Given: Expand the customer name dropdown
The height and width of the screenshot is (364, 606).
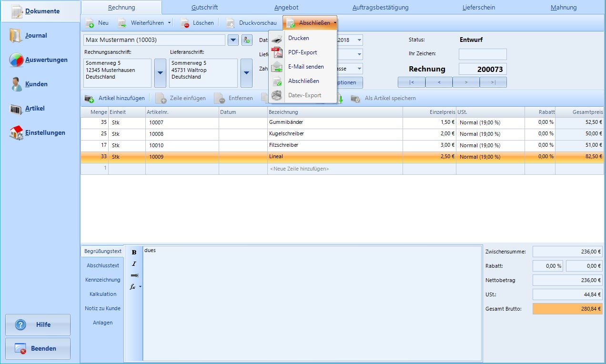Looking at the screenshot, I should [x=233, y=40].
